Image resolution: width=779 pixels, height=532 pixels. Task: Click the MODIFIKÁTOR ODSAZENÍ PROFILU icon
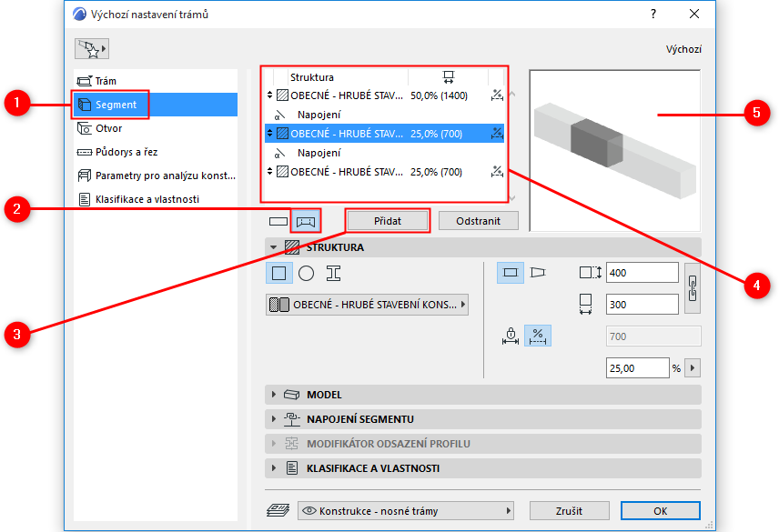click(291, 443)
